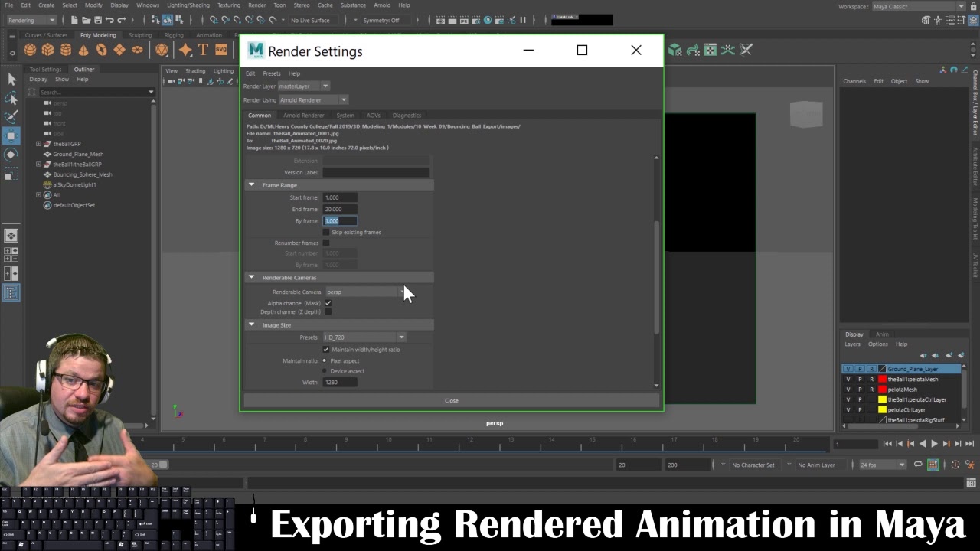Screen dimensions: 980x551
Task: Click the Undo arrow icon
Action: tap(109, 20)
